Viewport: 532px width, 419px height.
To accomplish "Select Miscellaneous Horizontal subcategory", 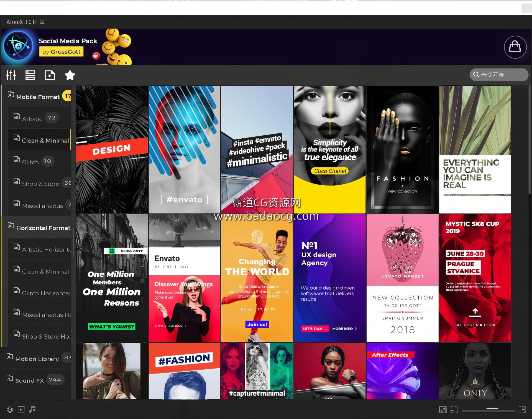I will click(39, 314).
